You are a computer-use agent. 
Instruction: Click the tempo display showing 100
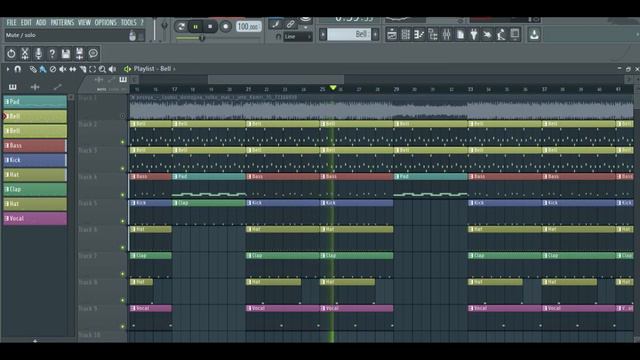point(248,27)
